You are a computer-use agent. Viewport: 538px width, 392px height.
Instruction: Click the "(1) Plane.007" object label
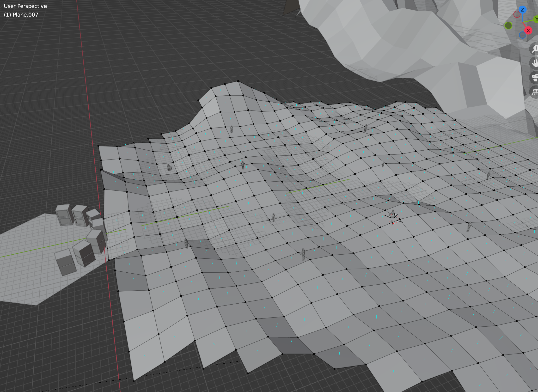click(21, 15)
